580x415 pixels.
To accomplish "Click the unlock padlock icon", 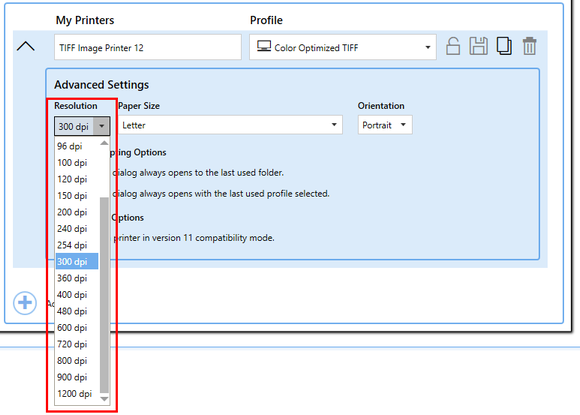I will click(453, 46).
